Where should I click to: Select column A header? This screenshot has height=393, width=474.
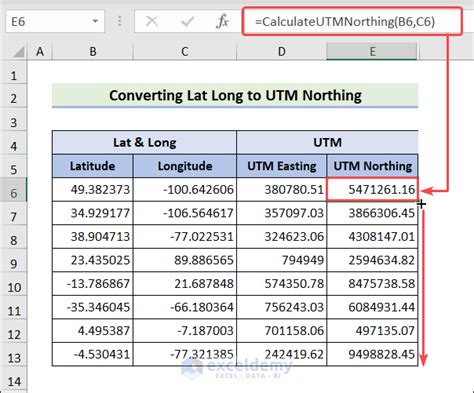40,52
